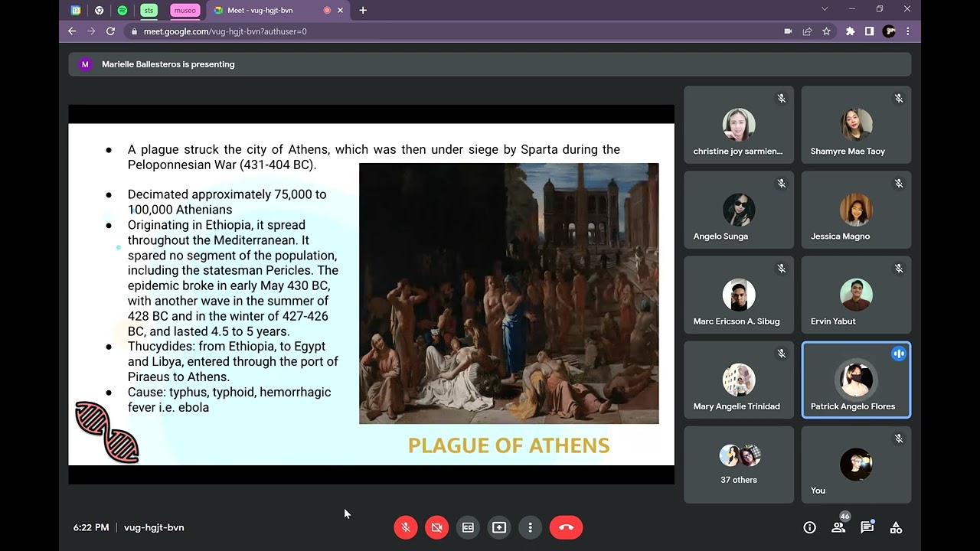Click the Present now screen-share button

(x=499, y=527)
